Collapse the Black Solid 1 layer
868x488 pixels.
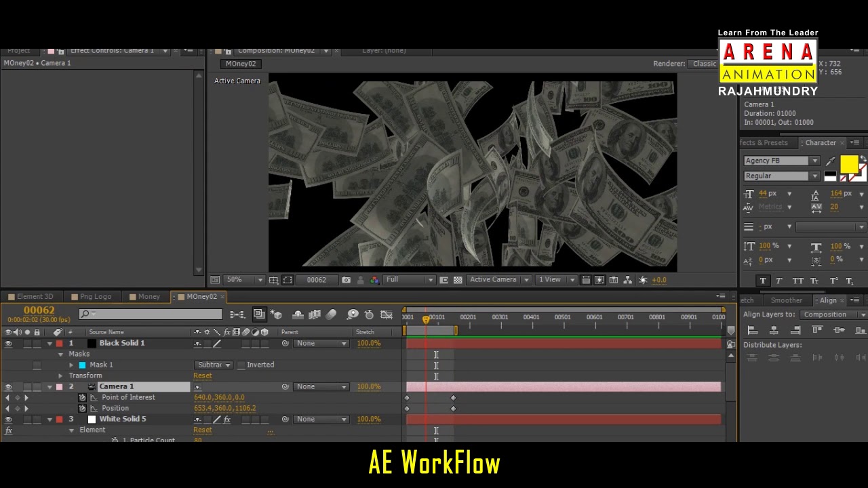click(x=50, y=344)
